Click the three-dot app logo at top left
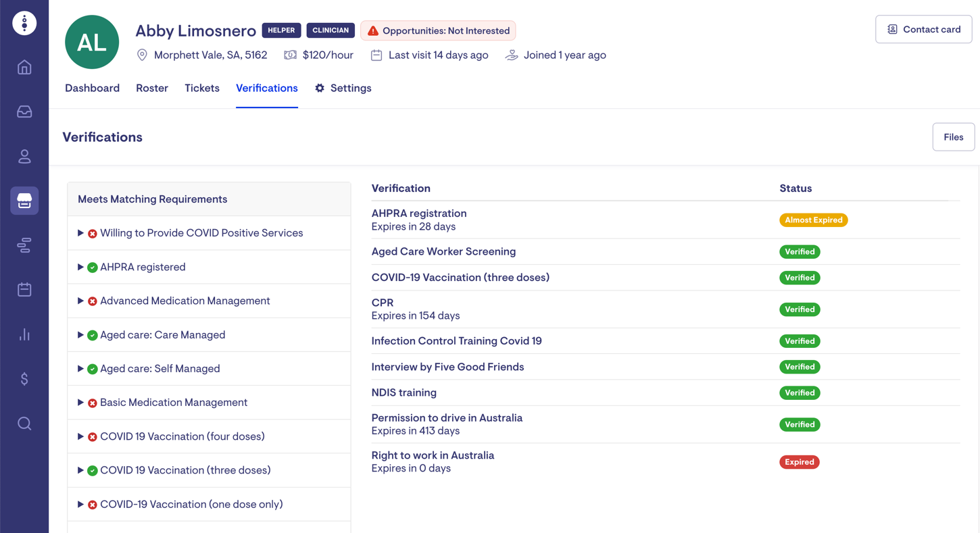 pos(24,23)
